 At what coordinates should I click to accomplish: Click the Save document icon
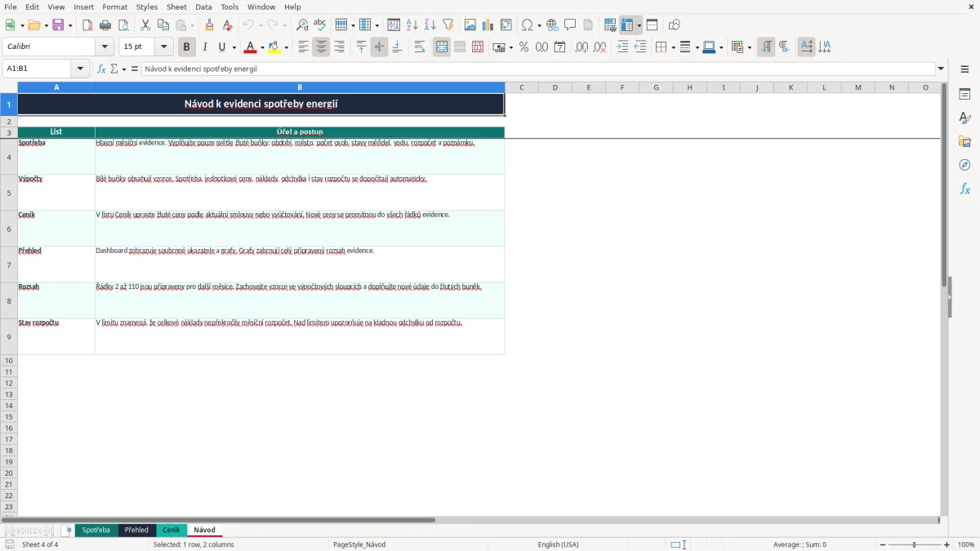(x=58, y=25)
